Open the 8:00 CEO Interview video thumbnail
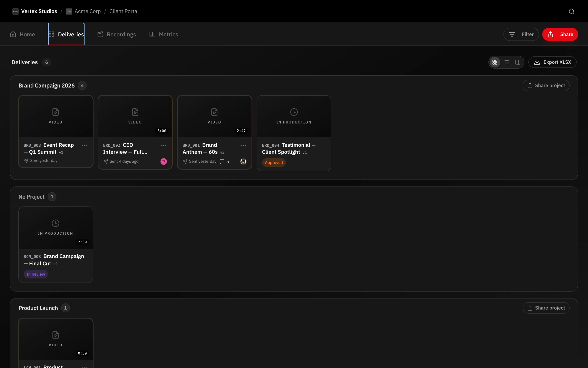The width and height of the screenshot is (588, 368). pos(135,117)
